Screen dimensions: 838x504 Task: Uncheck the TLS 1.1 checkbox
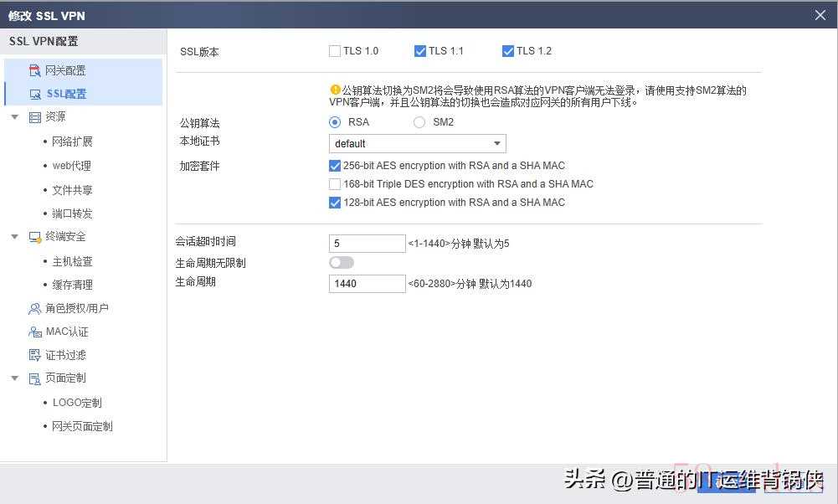(x=420, y=51)
